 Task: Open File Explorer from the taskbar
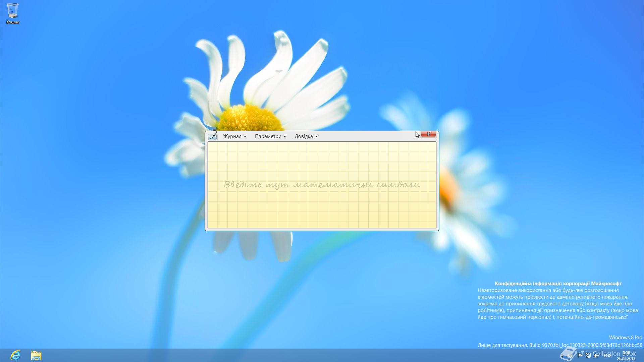click(36, 355)
